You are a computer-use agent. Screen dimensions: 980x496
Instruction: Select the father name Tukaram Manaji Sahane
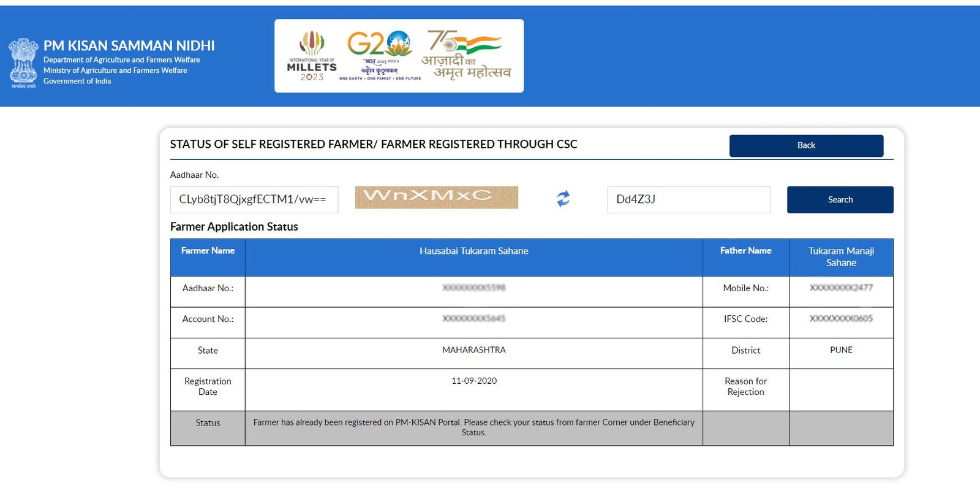click(x=841, y=257)
